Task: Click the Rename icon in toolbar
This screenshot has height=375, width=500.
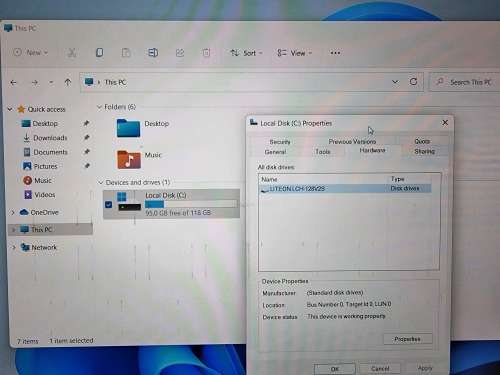Action: coord(153,53)
